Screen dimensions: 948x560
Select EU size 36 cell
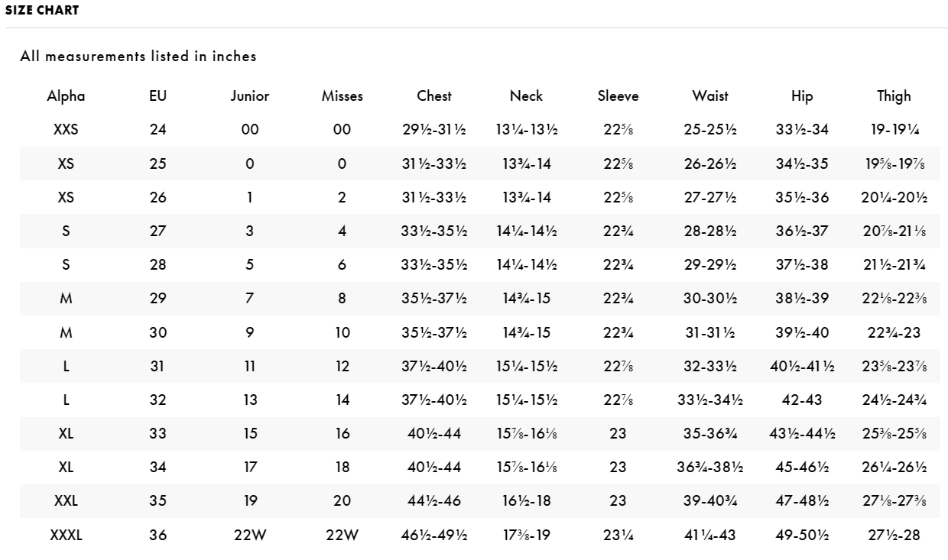point(157,536)
